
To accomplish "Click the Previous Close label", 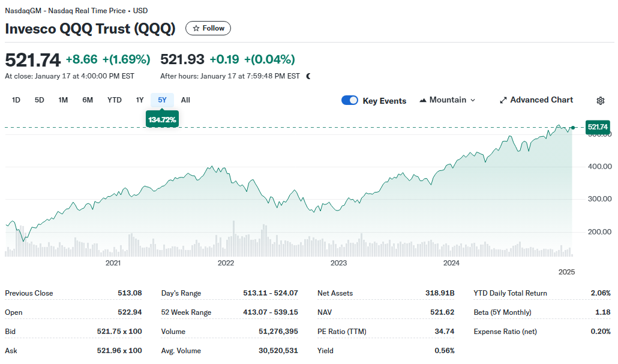I will pos(29,293).
